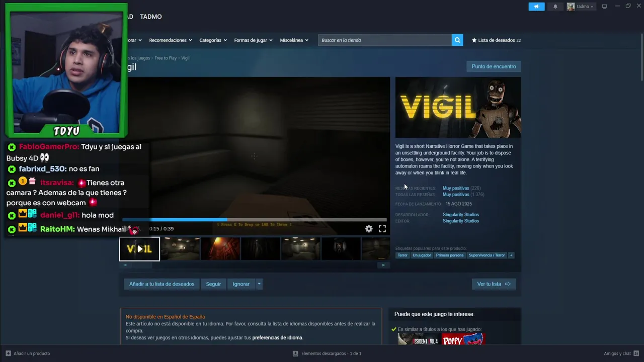Enter Big Picture mode via monitor icon

coord(604,7)
